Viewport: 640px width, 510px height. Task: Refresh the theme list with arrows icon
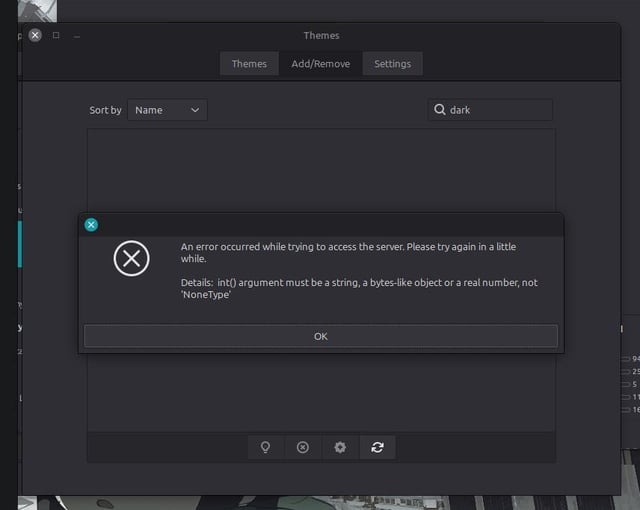click(x=377, y=447)
